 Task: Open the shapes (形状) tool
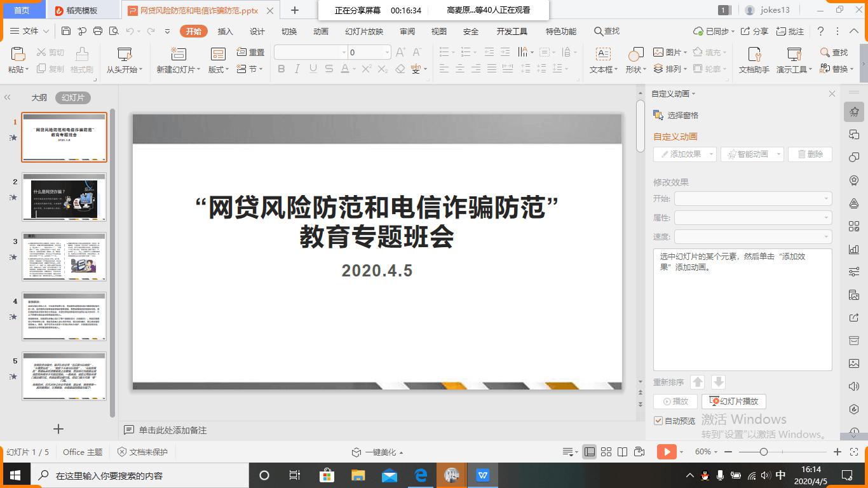tap(635, 55)
